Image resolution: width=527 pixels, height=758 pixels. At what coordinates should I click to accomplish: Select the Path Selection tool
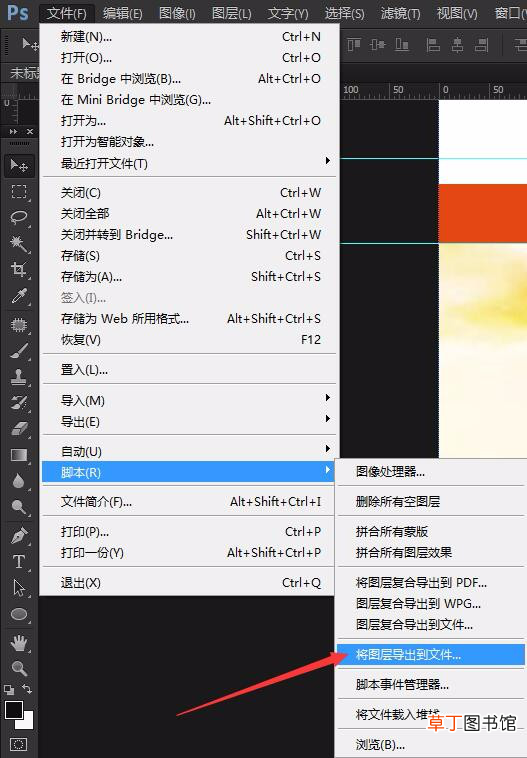click(x=19, y=588)
